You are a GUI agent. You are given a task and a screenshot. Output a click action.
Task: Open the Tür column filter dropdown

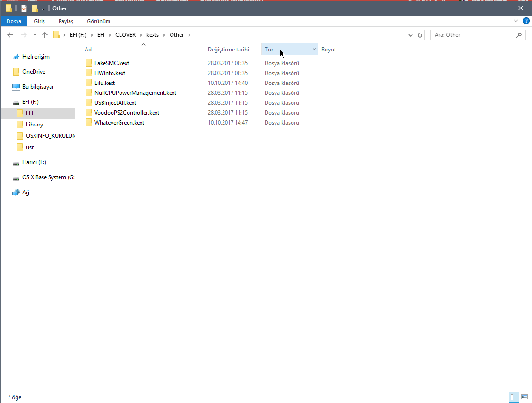(x=314, y=50)
